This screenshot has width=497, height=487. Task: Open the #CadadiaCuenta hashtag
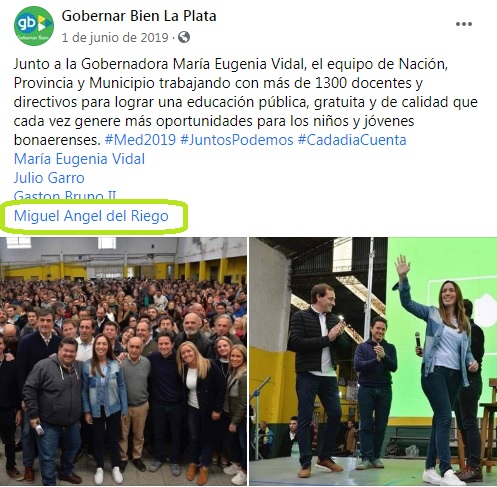(x=352, y=140)
